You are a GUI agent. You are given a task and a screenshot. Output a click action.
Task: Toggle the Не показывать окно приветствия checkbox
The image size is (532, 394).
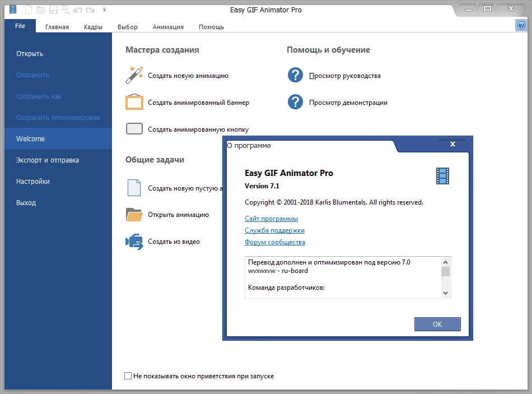[128, 376]
